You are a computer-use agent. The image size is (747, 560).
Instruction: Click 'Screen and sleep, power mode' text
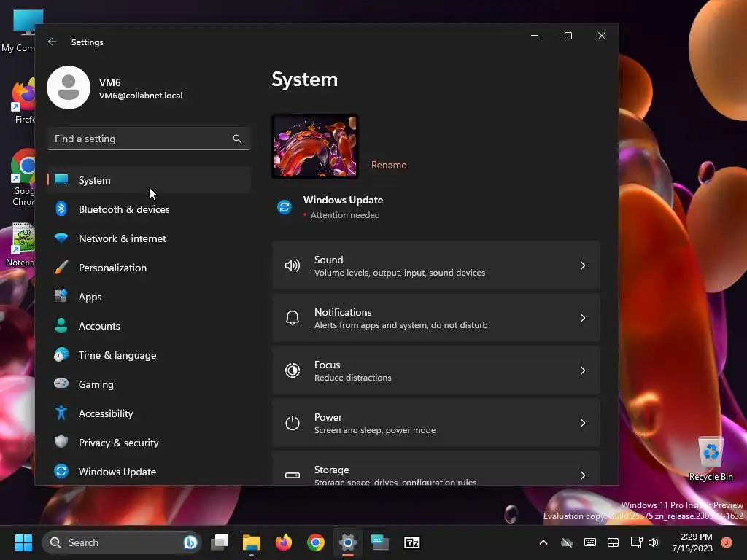tap(375, 430)
